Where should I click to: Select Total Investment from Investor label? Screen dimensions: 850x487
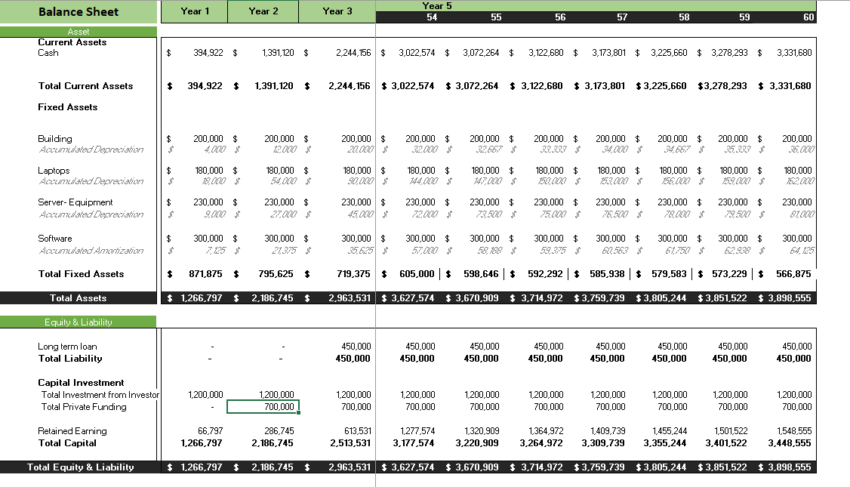point(100,395)
